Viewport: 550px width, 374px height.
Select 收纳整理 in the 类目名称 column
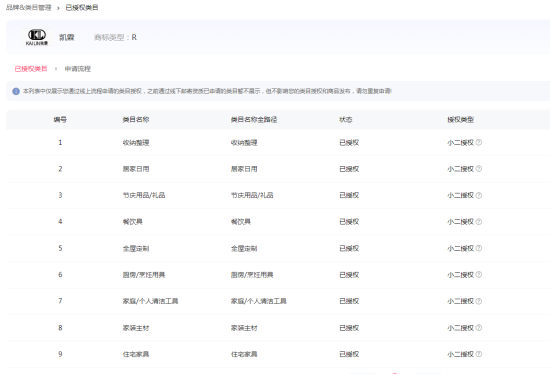click(x=136, y=142)
